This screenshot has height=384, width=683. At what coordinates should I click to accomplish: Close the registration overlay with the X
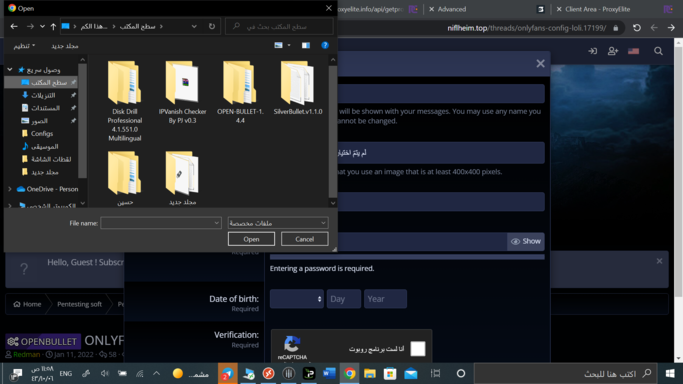tap(541, 64)
